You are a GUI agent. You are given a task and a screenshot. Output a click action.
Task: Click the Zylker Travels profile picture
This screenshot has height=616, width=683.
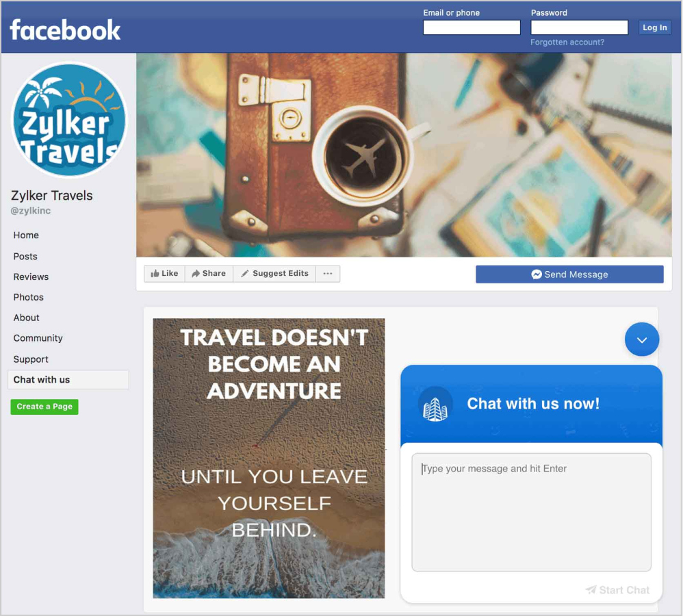tap(69, 120)
